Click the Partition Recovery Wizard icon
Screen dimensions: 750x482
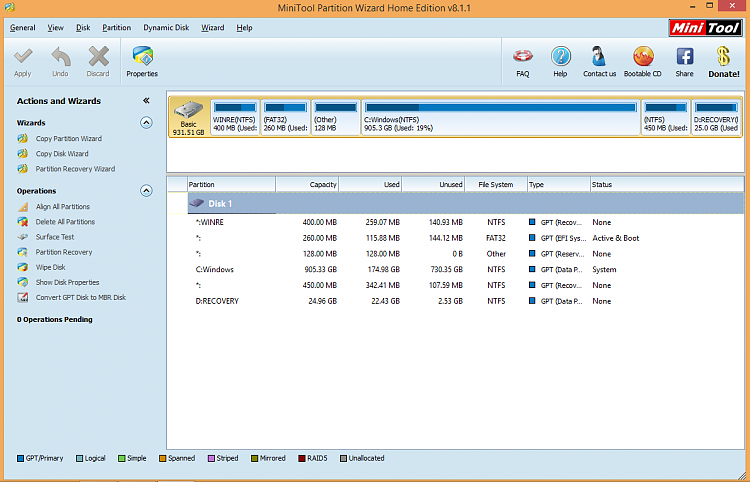pyautogui.click(x=22, y=169)
